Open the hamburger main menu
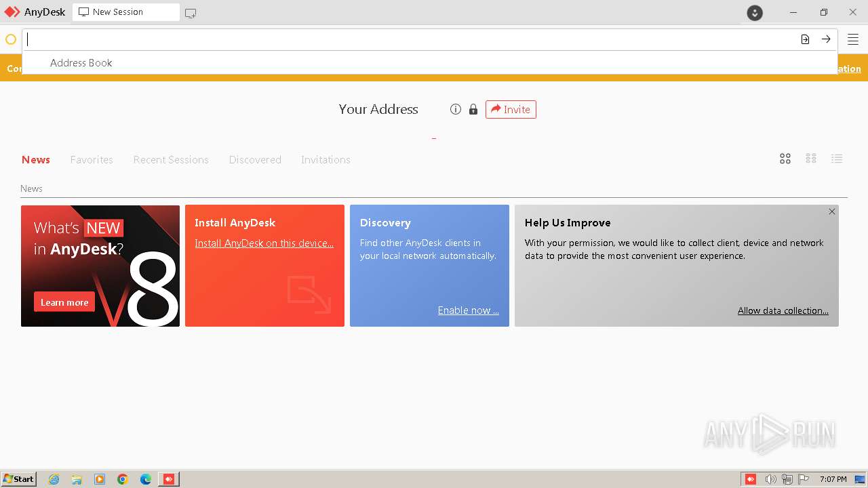Image resolution: width=868 pixels, height=488 pixels. pyautogui.click(x=853, y=39)
